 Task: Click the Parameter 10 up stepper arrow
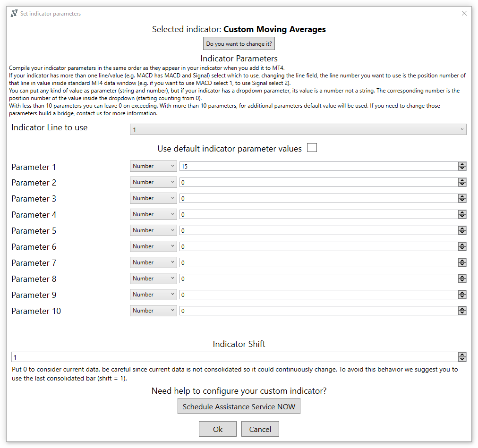(x=462, y=308)
